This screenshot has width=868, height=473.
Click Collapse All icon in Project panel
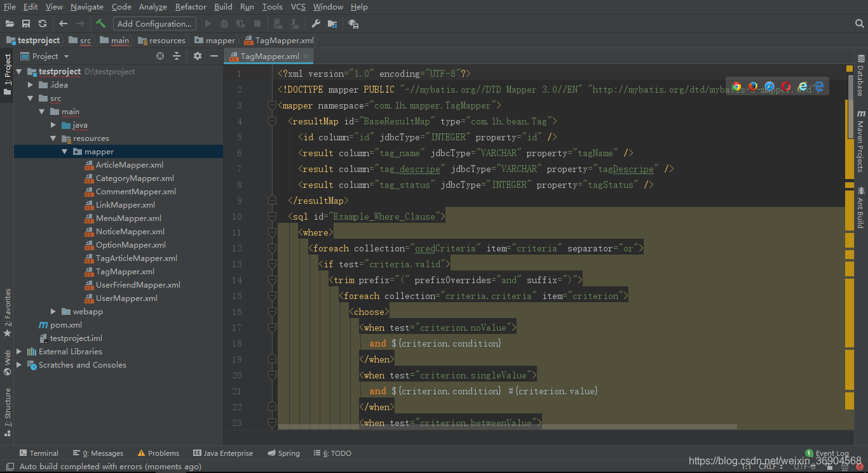177,56
